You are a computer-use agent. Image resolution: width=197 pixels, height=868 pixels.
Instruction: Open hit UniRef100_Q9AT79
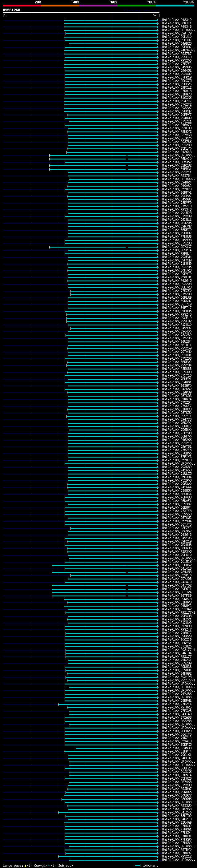[x=177, y=33]
